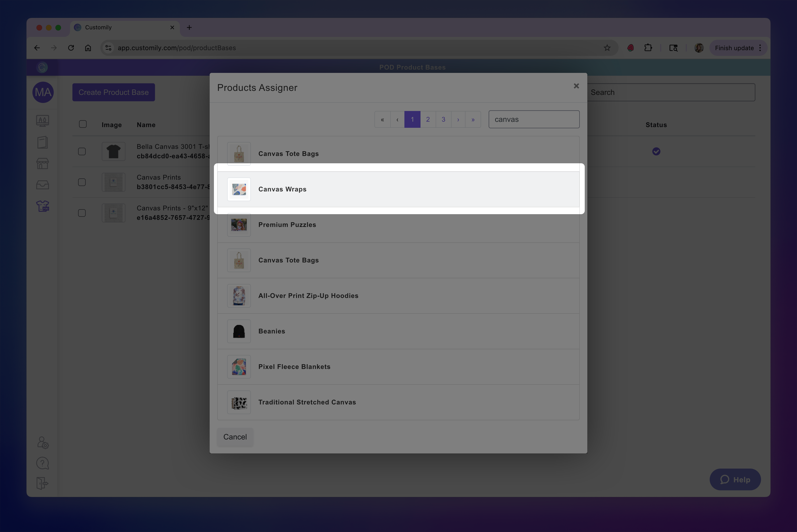Select the first Canvas Tote Bags product
The height and width of the screenshot is (532, 797).
pyautogui.click(x=398, y=154)
